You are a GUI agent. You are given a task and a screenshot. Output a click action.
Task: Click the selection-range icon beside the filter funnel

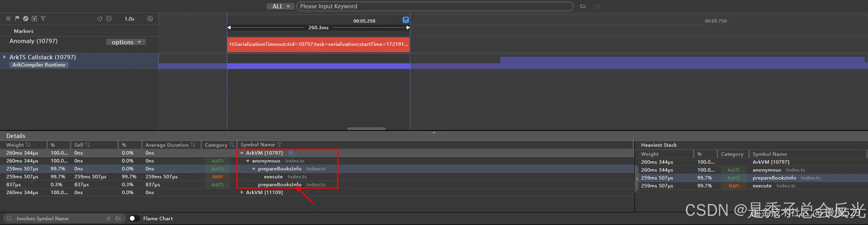coord(34,19)
